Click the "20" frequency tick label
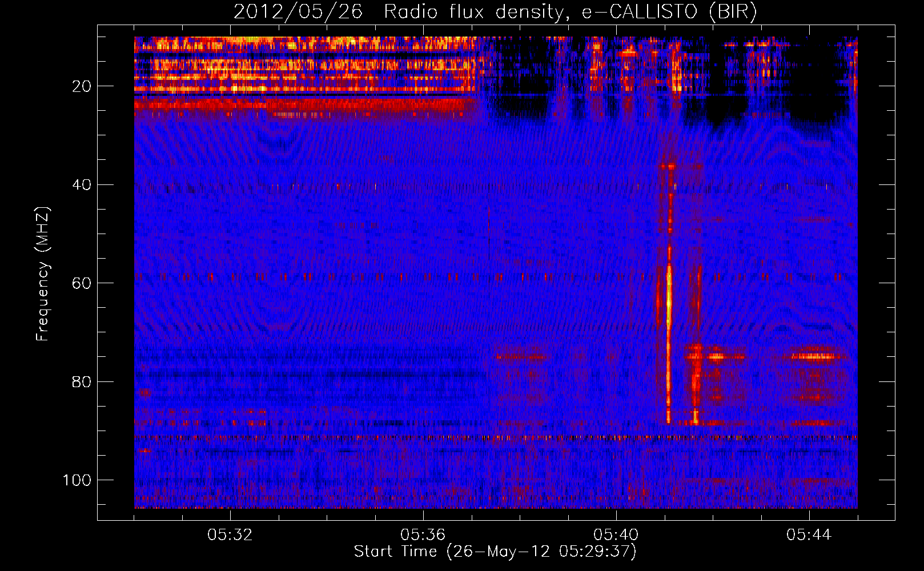924x571 pixels. click(x=82, y=87)
